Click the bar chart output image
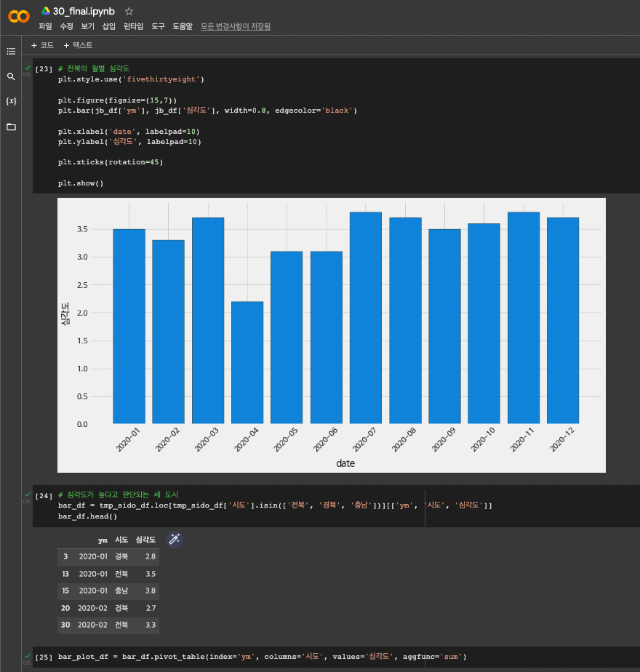640x672 pixels. click(332, 335)
